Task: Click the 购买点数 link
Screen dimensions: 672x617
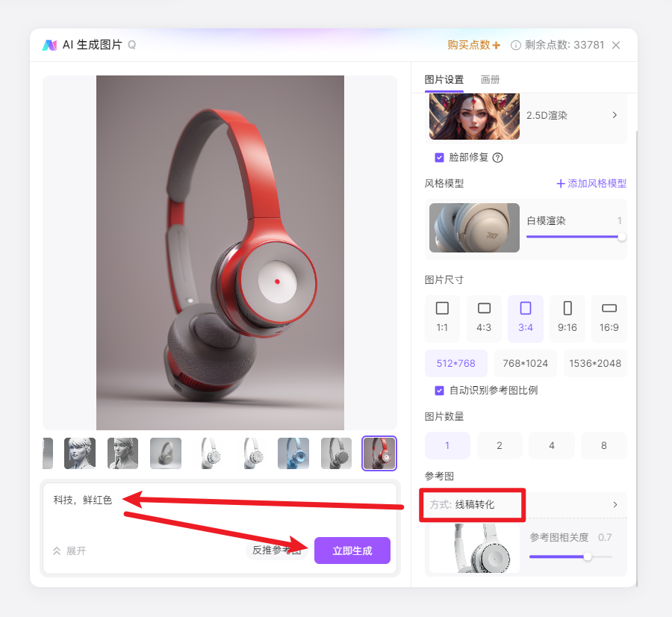Action: 473,45
